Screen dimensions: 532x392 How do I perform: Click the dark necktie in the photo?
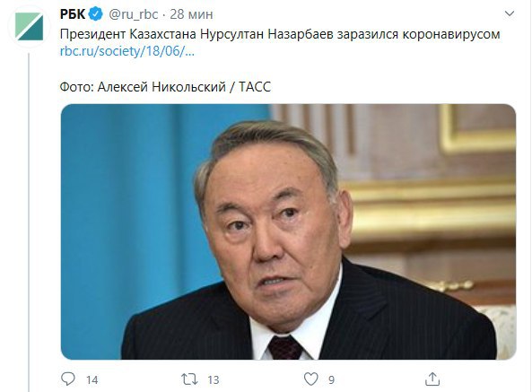coord(285,347)
